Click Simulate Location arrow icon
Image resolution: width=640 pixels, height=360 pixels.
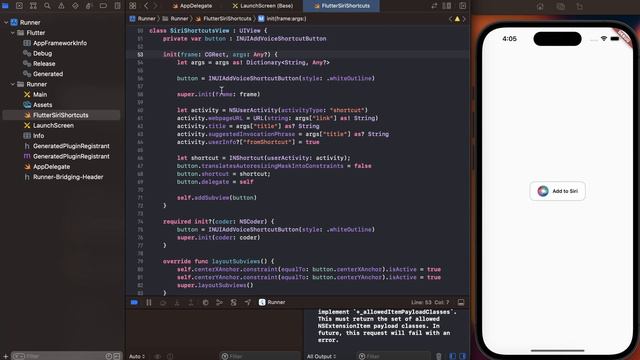[x=248, y=302]
